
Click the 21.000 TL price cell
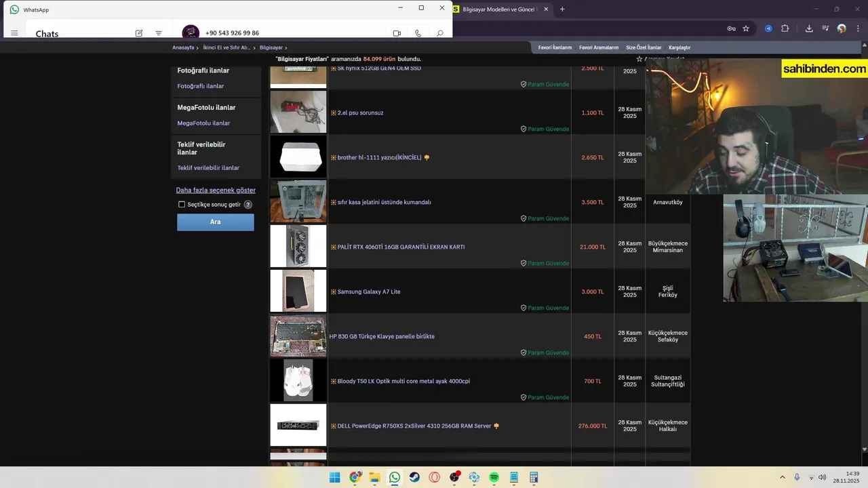tap(593, 247)
